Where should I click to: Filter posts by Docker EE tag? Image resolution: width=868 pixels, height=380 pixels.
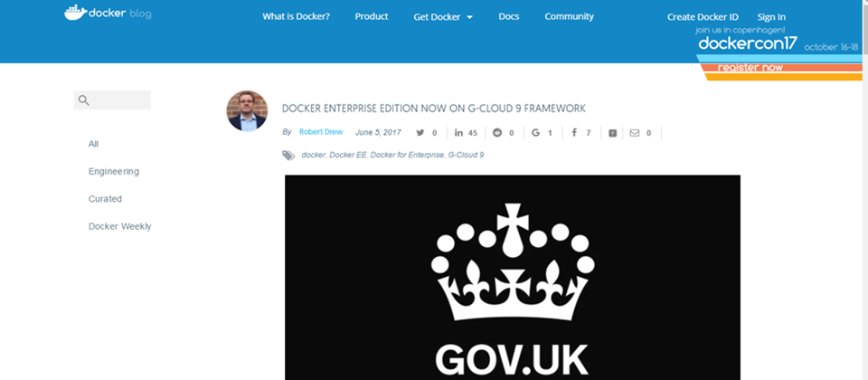click(x=347, y=155)
